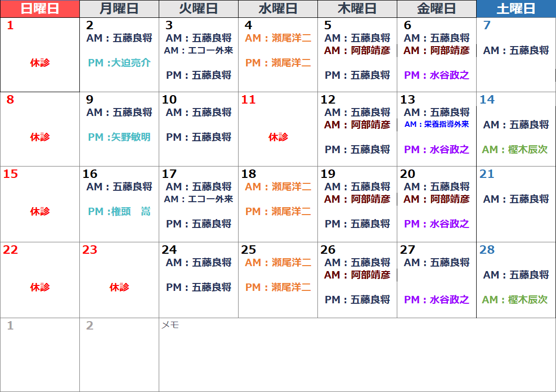Select PM 矢野敏明 entry on the 9th
Screen dimensions: 556x392
[119, 137]
